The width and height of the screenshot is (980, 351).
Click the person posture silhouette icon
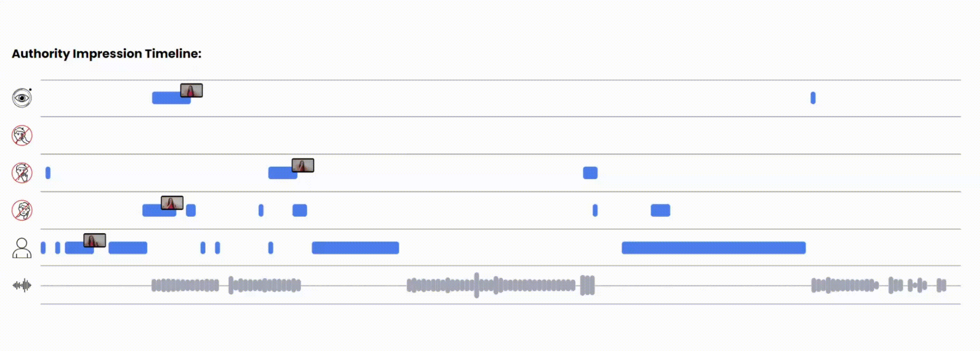pos(22,248)
